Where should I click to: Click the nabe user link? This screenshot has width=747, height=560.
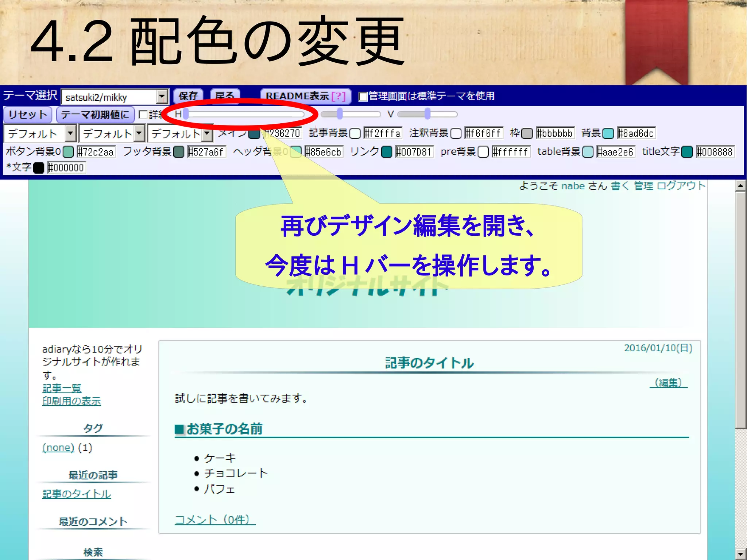point(573,186)
